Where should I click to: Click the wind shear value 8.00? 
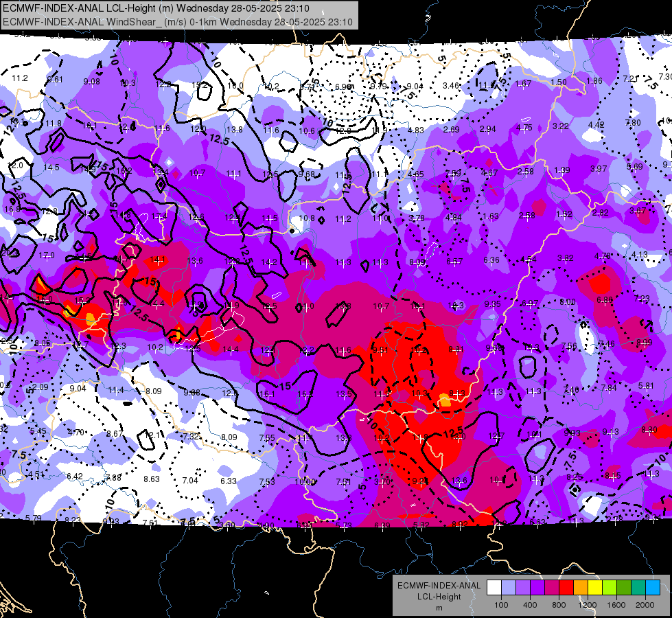click(x=568, y=302)
